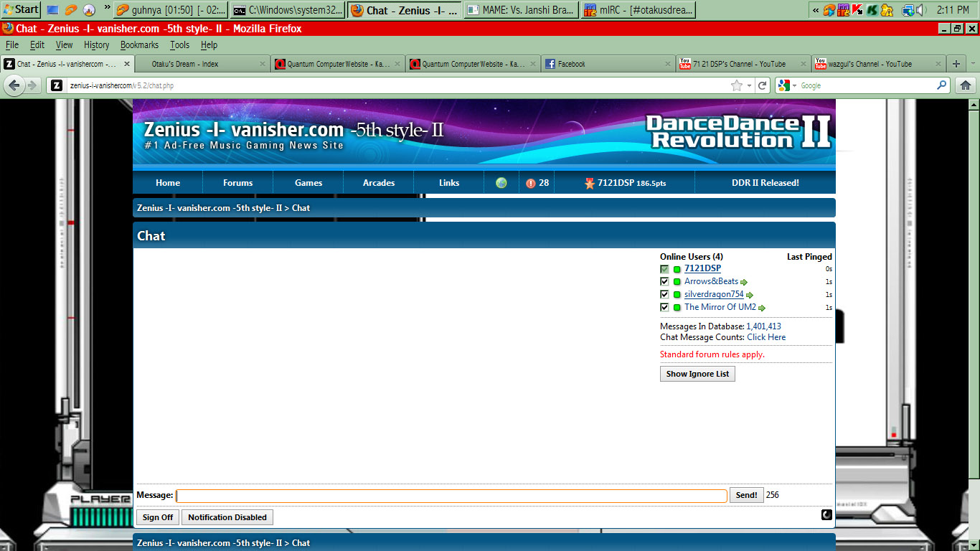Open the list all tabs dropdown
The width and height of the screenshot is (980, 551).
[974, 64]
